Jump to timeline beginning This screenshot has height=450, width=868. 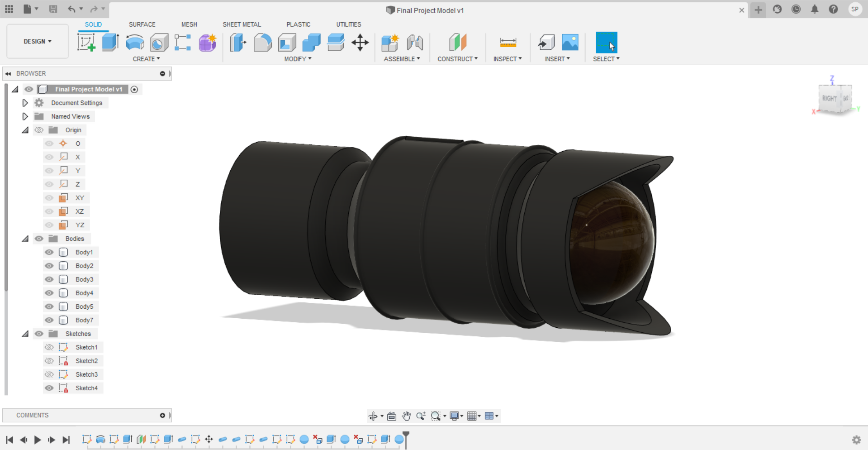9,440
